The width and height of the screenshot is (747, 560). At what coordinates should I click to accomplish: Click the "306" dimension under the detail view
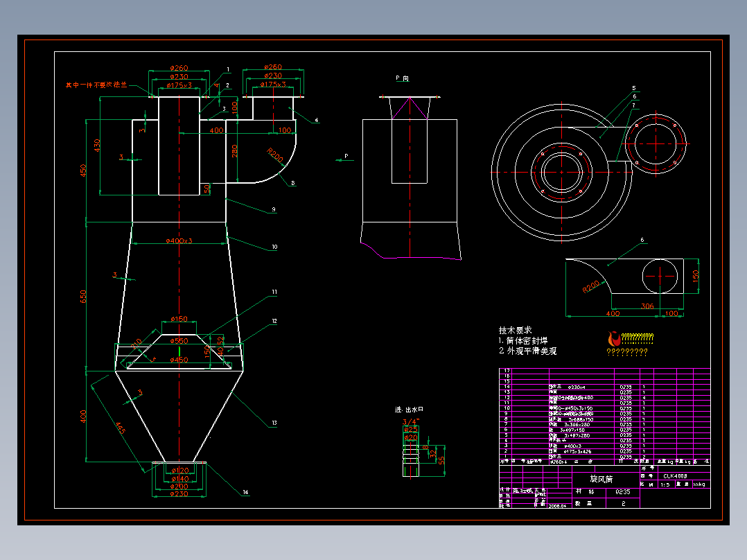(x=647, y=306)
